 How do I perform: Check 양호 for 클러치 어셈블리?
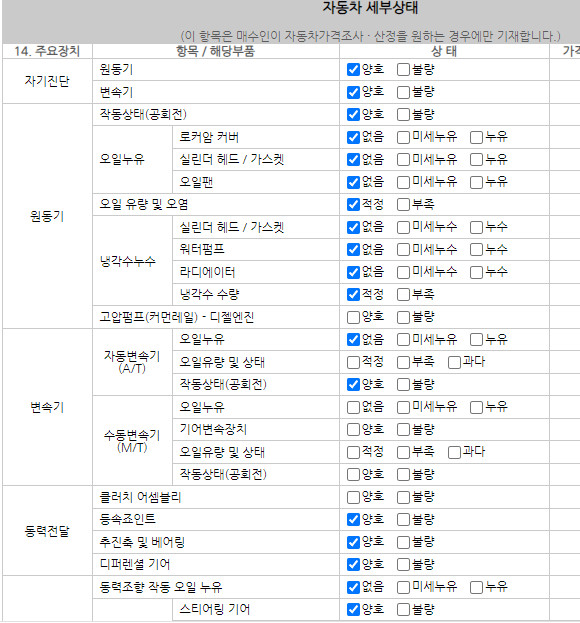[353, 497]
